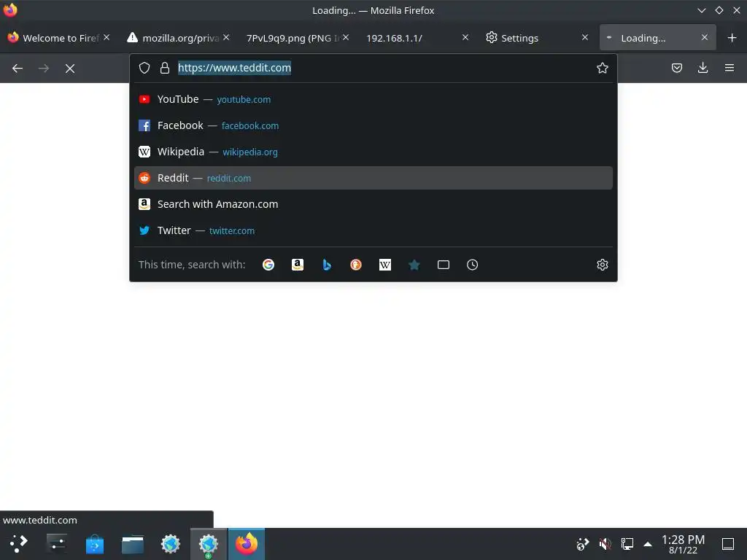The image size is (747, 560).
Task: Search bookmarks with star icon
Action: coord(414,265)
